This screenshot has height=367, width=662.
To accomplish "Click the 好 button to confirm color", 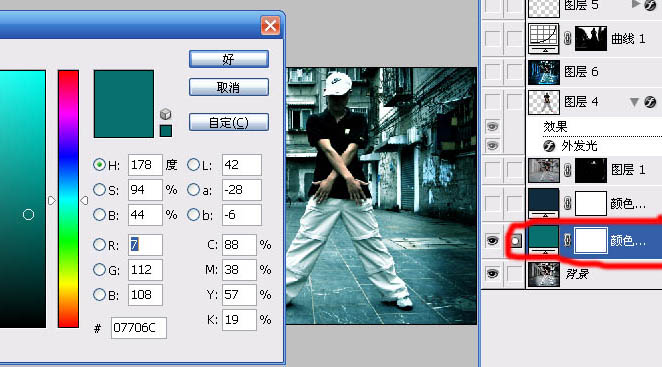I will (229, 59).
